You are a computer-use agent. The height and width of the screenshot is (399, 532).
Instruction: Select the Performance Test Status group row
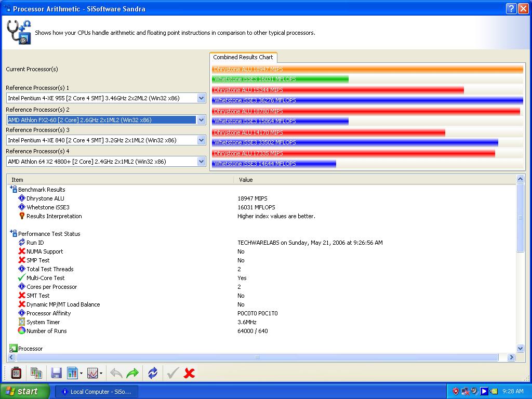[261, 234]
